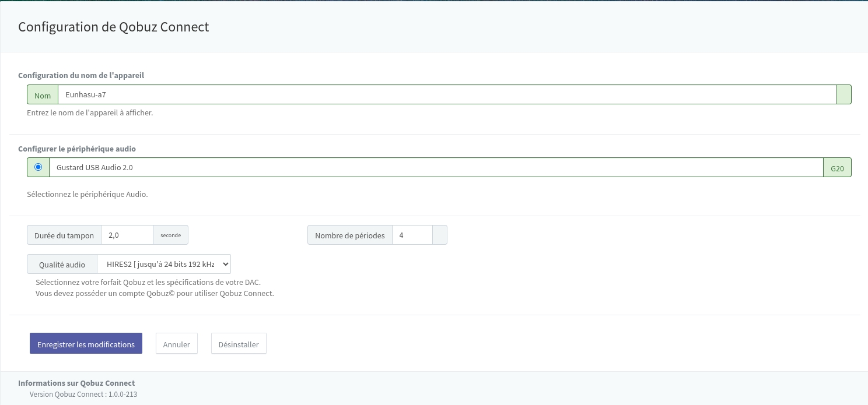Click the Désinstaller button
This screenshot has height=405, width=868.
[239, 344]
